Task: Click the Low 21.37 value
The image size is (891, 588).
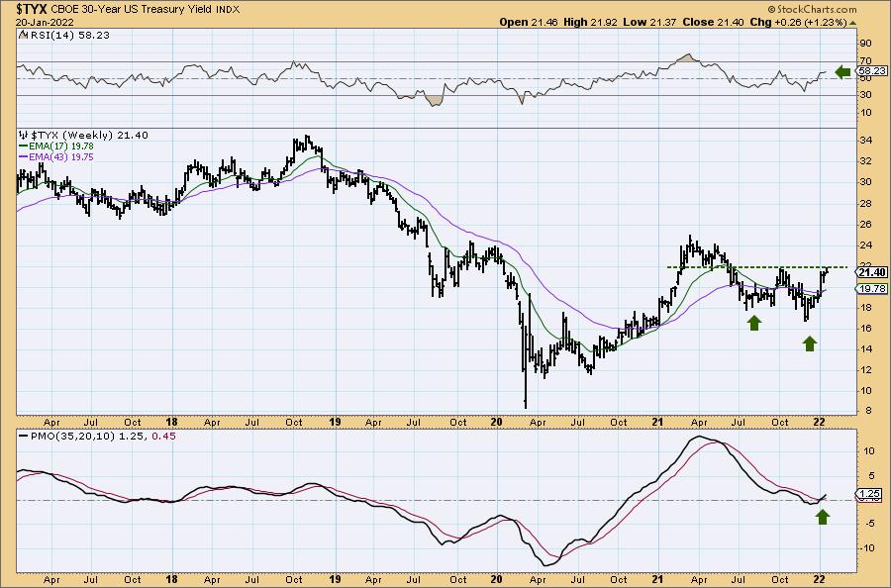Action: (x=649, y=22)
